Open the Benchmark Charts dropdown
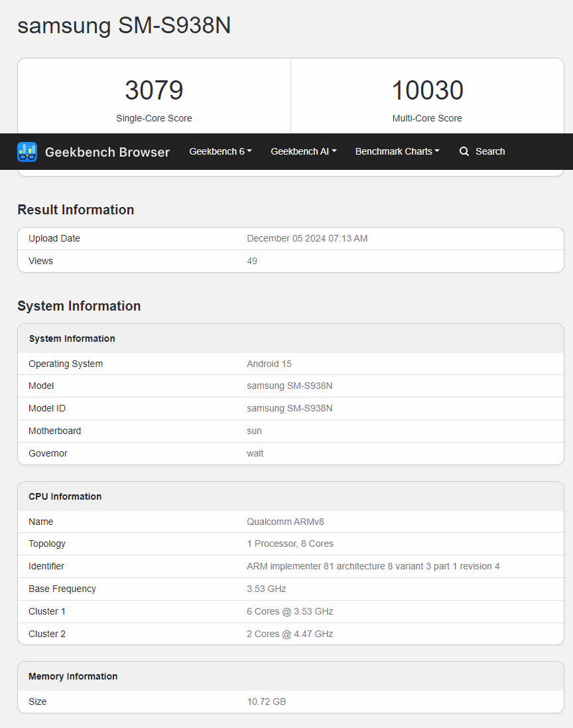Image resolution: width=573 pixels, height=728 pixels. [397, 151]
